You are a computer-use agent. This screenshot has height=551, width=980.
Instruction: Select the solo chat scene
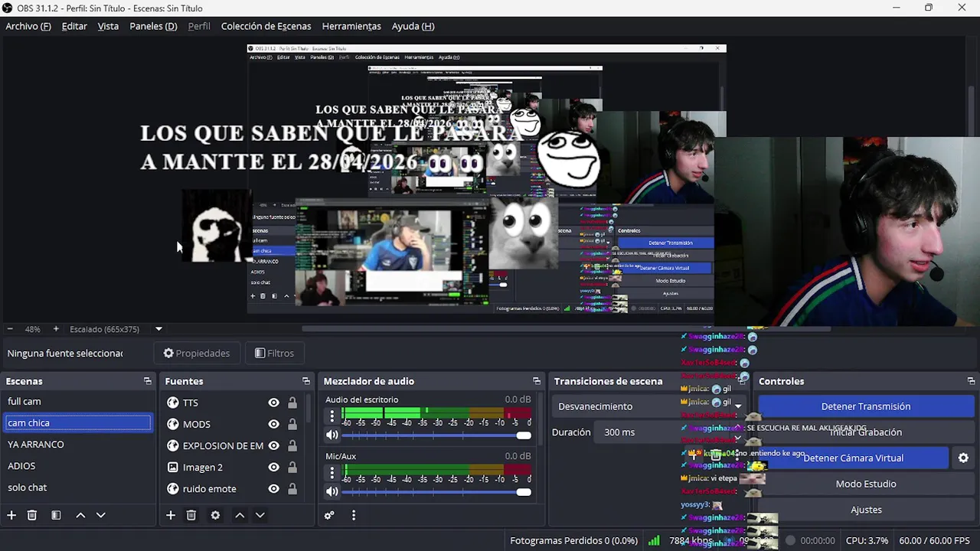[77, 487]
